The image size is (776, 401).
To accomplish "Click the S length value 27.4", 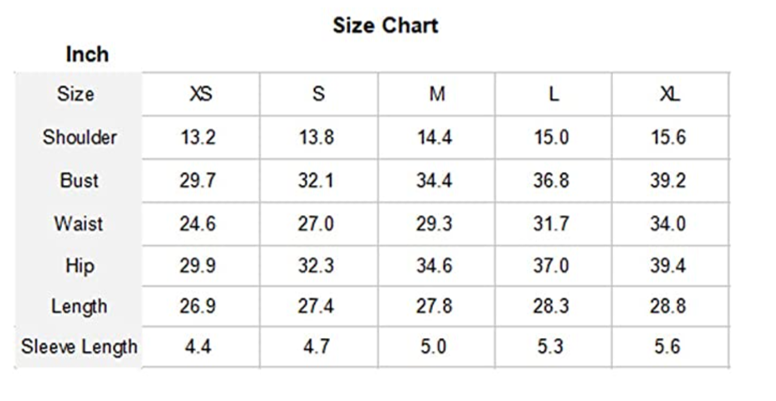I will (317, 306).
